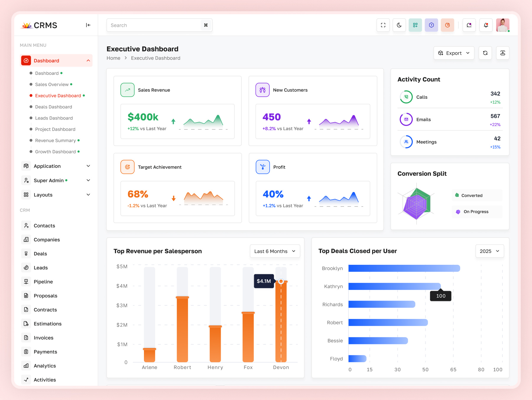The width and height of the screenshot is (532, 400).
Task: Click the Estimations sidebar icon
Action: point(26,324)
